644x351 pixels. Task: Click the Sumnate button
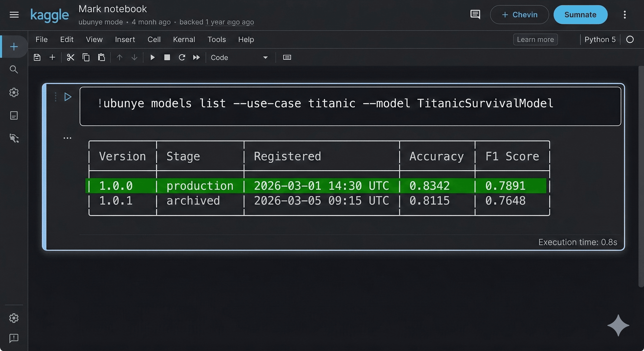tap(580, 14)
